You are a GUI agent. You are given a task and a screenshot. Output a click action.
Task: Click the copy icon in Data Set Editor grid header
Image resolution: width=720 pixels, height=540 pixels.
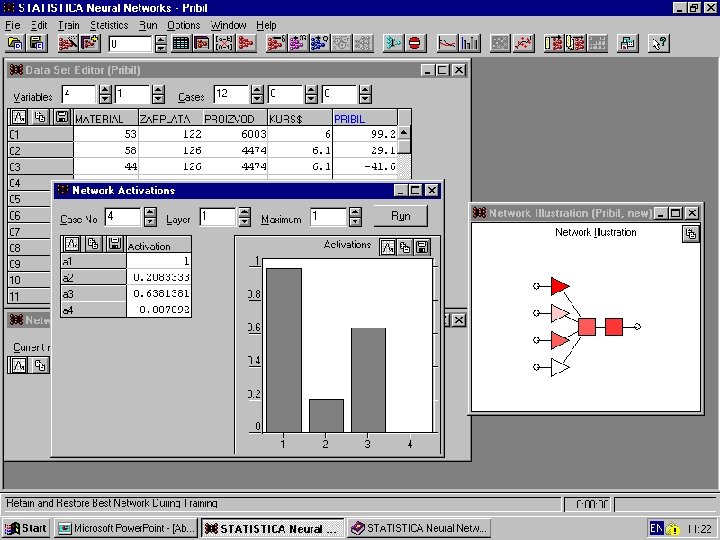40,117
